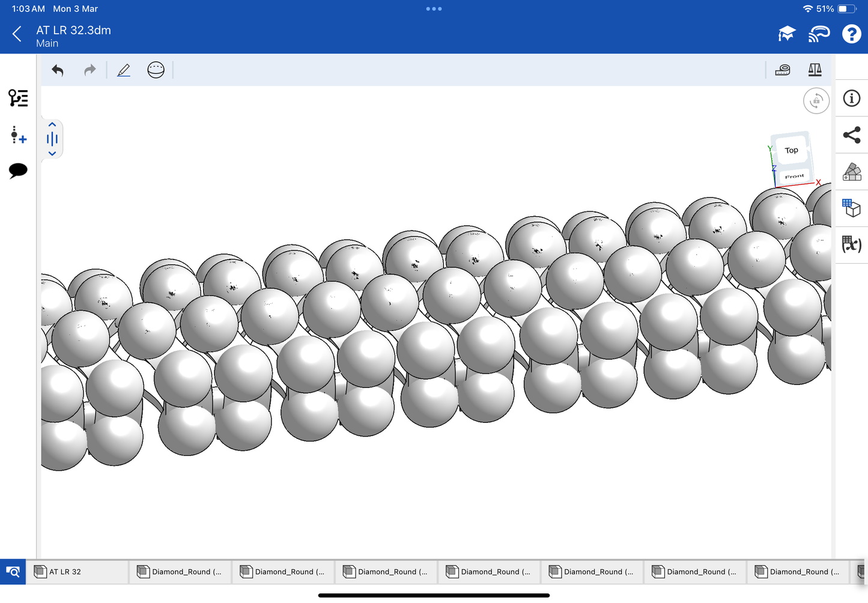The height and width of the screenshot is (603, 868).
Task: Move rollback bar up with up chevron
Action: 52,125
